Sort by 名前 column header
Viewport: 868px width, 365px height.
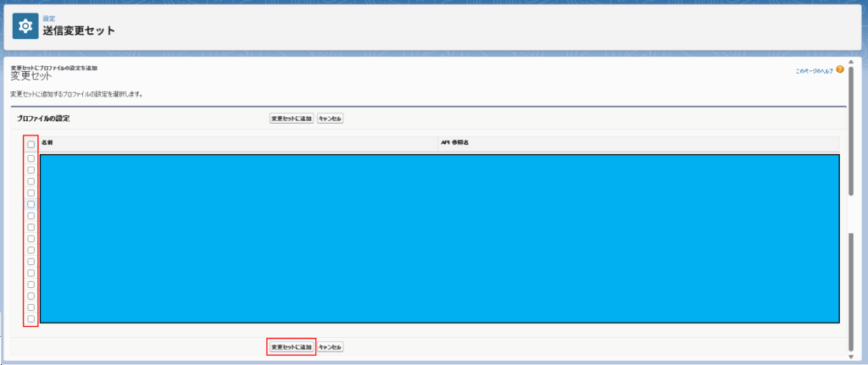47,143
